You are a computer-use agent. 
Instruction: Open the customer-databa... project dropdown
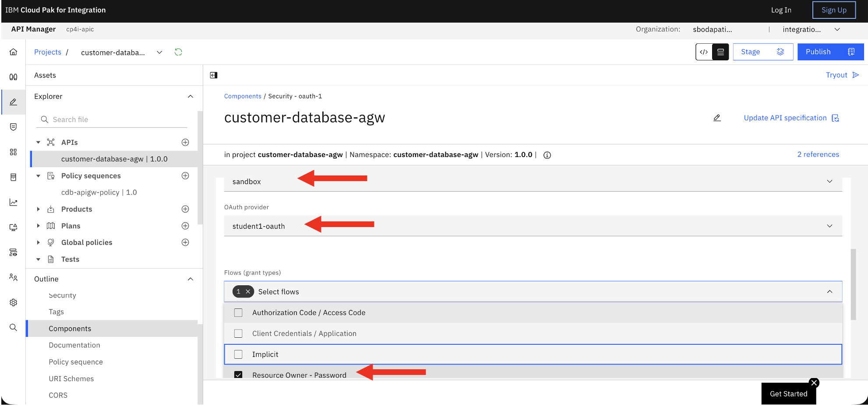point(159,52)
